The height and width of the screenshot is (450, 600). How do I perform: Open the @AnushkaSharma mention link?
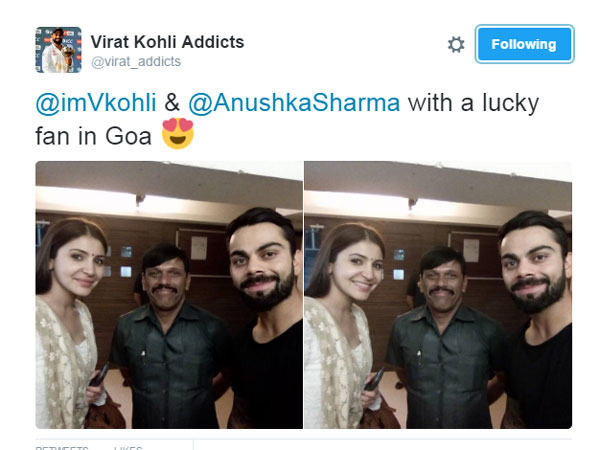tap(294, 103)
